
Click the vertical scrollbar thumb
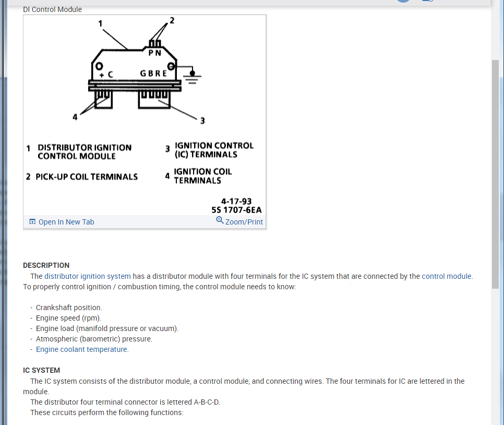point(495,174)
